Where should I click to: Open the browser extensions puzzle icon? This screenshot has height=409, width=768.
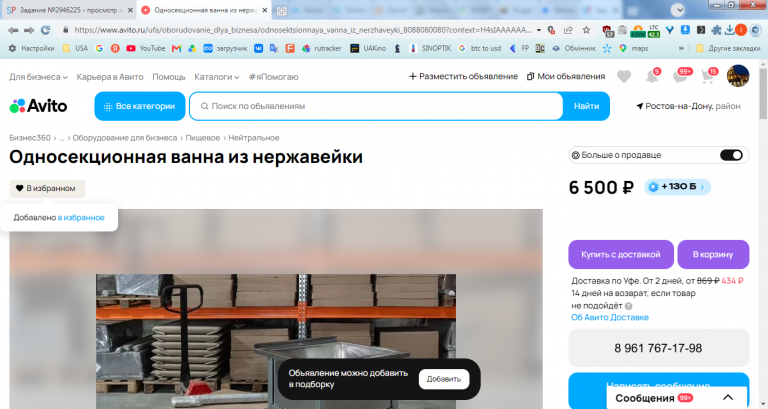pyautogui.click(x=716, y=30)
